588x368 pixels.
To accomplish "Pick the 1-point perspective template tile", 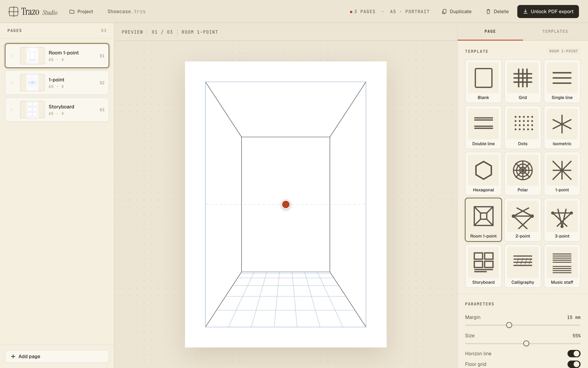I will click(562, 174).
